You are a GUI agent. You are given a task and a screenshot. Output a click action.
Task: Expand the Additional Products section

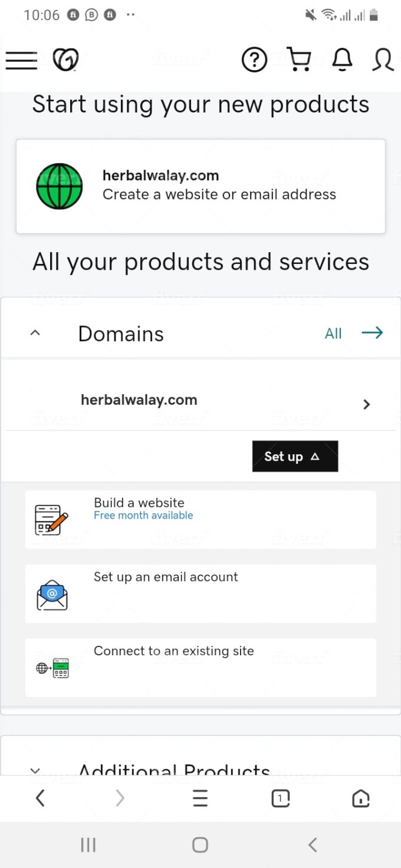pyautogui.click(x=35, y=770)
